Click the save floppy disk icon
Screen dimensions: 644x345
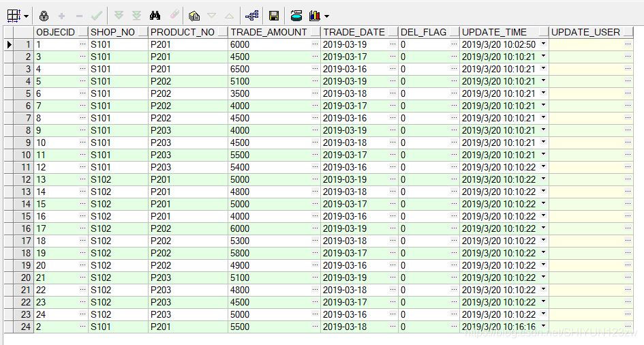click(273, 16)
